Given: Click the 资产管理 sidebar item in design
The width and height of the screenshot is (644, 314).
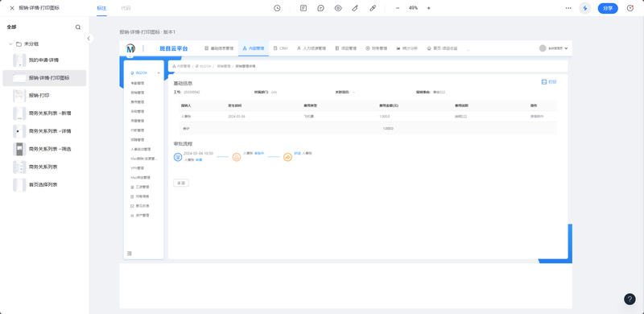Looking at the screenshot, I should click(x=139, y=215).
